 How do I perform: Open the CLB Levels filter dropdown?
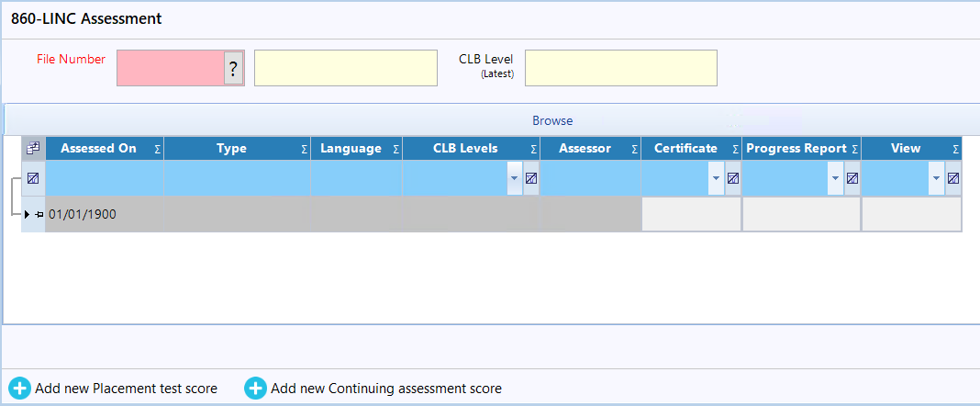[515, 178]
